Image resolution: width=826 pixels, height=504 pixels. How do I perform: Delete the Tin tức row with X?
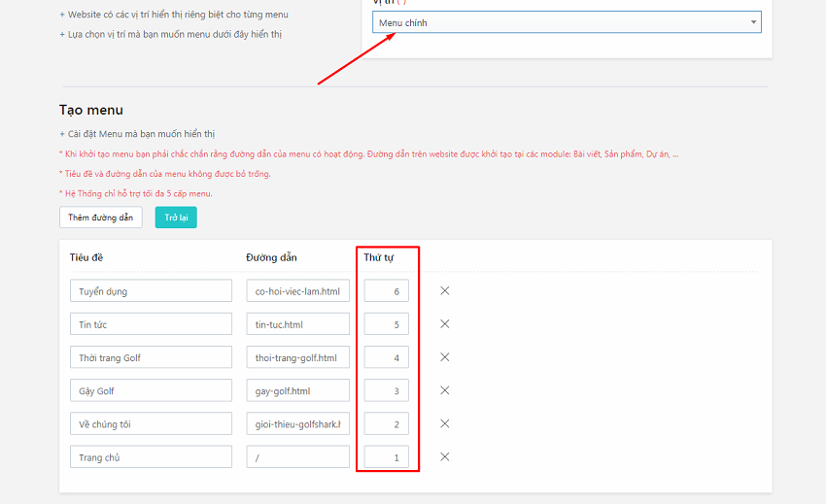pos(445,323)
